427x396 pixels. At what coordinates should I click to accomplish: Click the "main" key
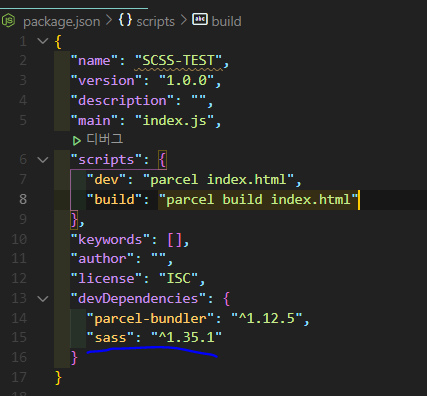[94, 121]
